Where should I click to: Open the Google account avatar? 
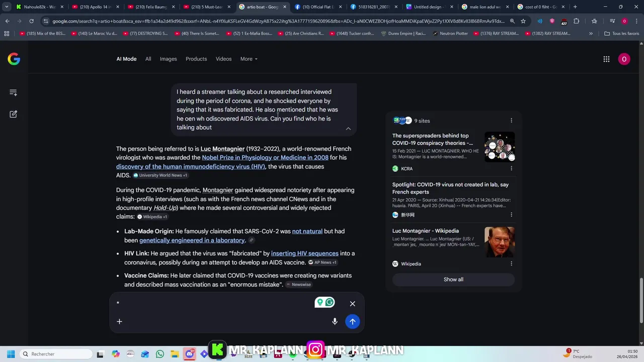tap(624, 59)
